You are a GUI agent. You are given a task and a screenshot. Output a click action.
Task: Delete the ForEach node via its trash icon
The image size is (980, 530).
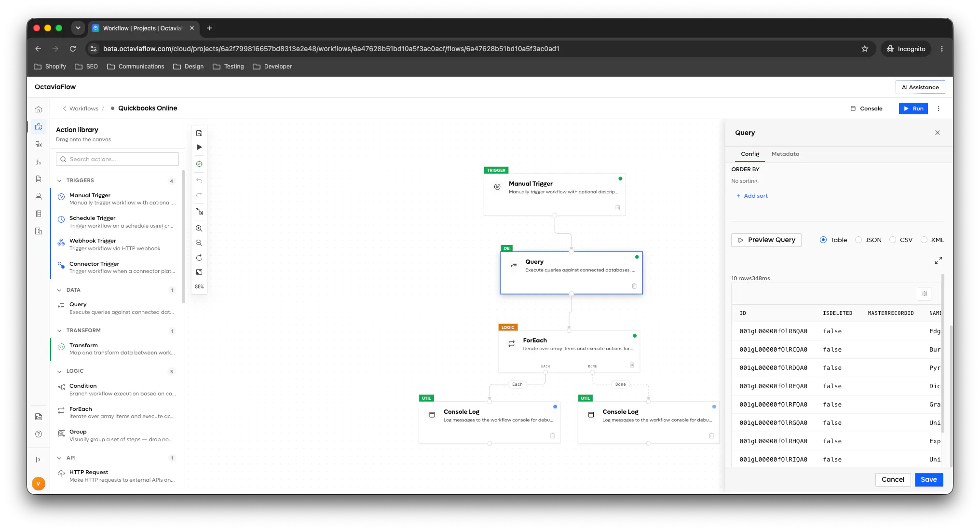click(x=632, y=365)
